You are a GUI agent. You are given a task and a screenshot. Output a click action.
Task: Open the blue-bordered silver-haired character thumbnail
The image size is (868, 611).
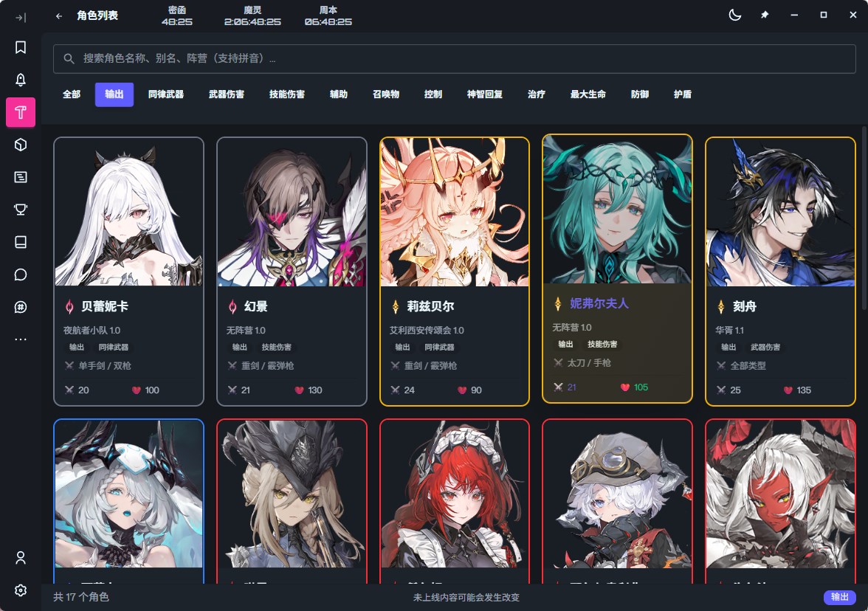128,494
